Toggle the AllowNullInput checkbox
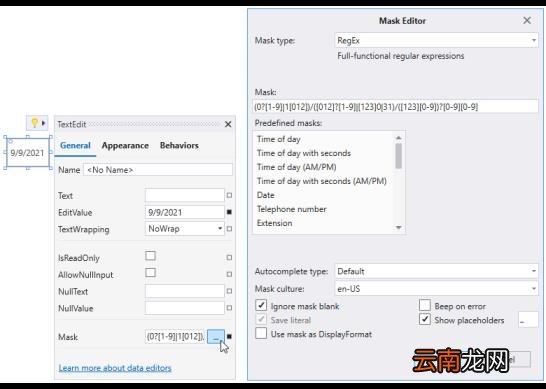546x389 pixels. click(x=150, y=273)
